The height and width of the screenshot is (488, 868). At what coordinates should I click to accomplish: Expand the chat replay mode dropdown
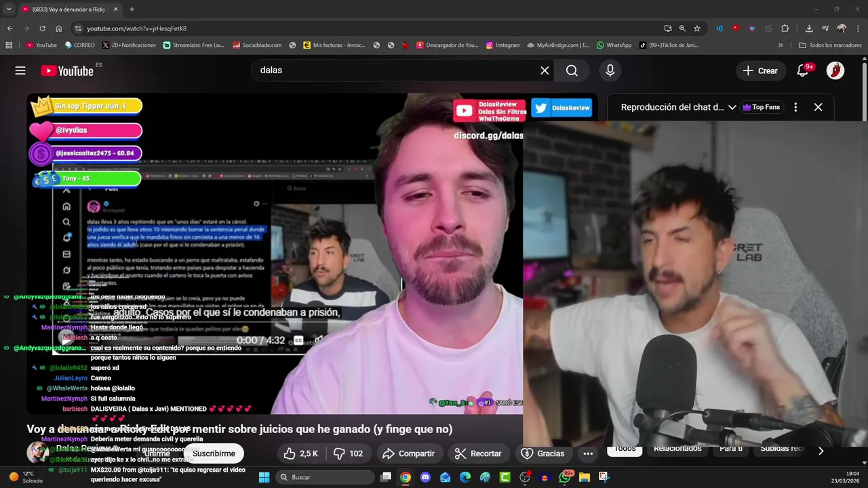(732, 107)
